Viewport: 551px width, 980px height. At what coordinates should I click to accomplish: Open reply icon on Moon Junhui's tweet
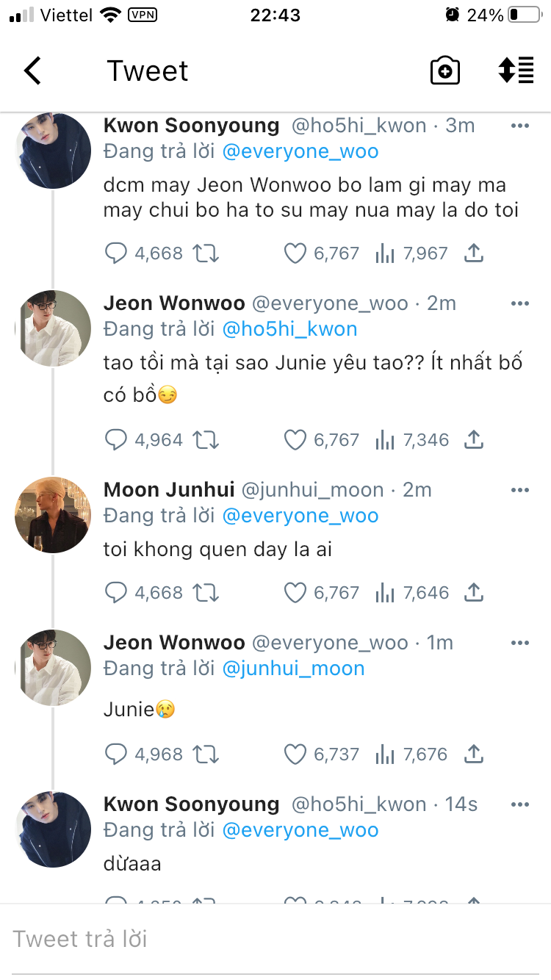[116, 593]
